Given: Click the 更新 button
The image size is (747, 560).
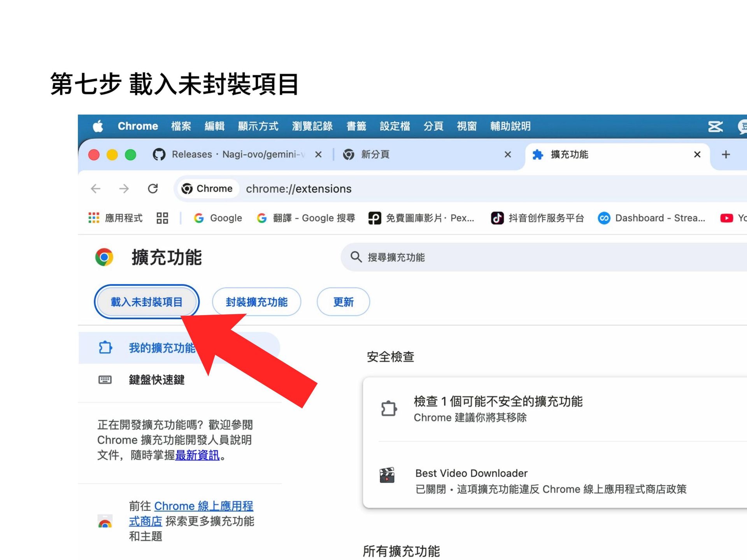Looking at the screenshot, I should point(343,302).
